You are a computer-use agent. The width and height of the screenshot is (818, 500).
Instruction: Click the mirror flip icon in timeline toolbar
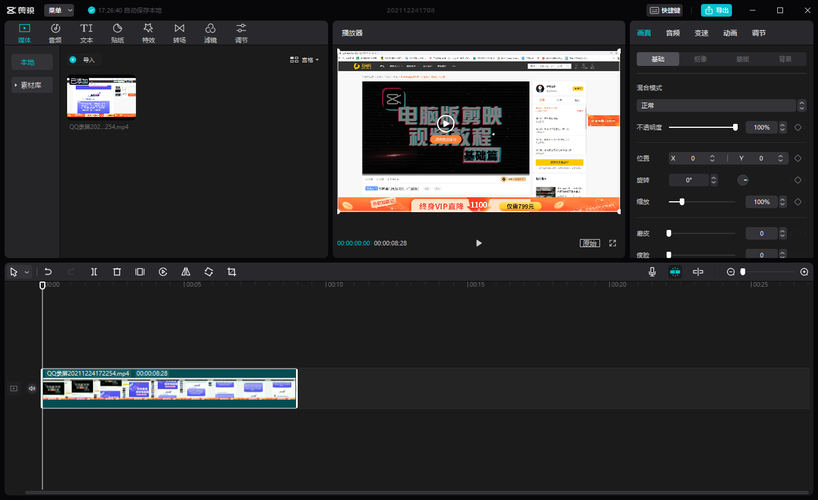click(186, 272)
